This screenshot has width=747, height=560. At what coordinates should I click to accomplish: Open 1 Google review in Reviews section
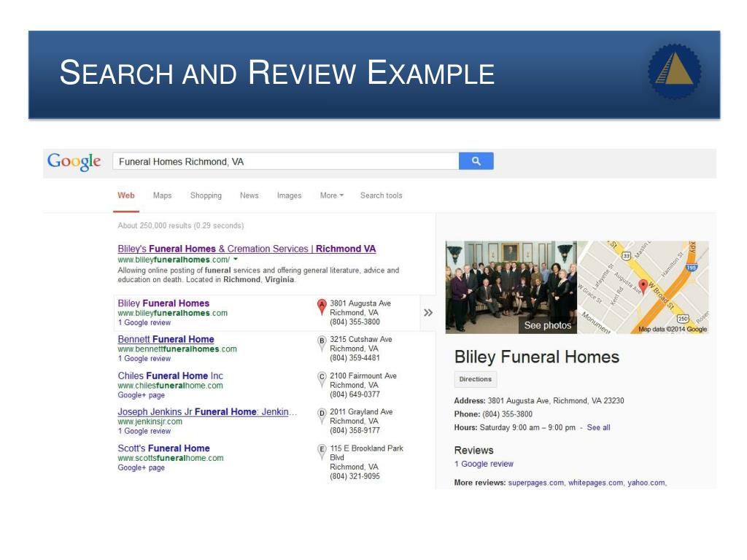pyautogui.click(x=484, y=464)
